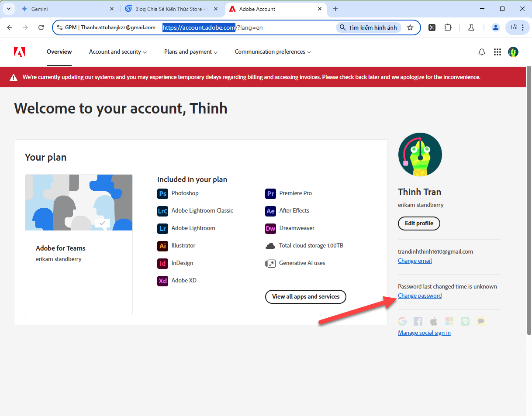Screen dimensions: 532x416
Task: Click the address bar URL field
Action: (236, 28)
